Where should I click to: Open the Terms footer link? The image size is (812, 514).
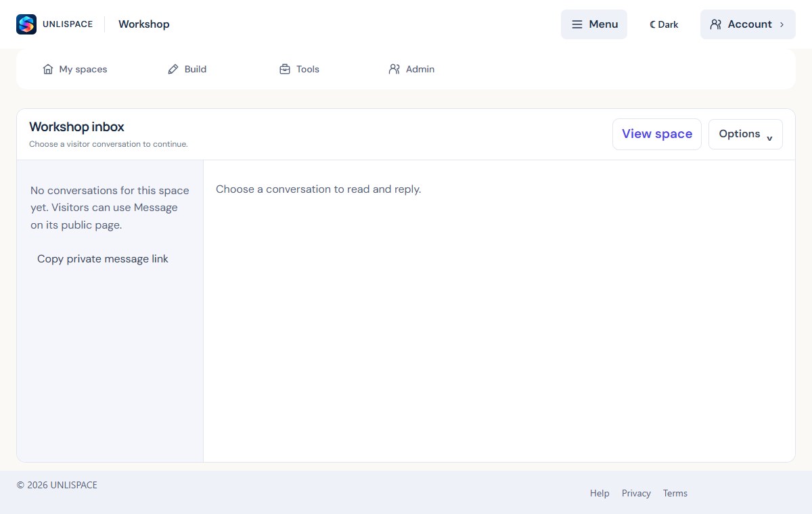point(675,493)
